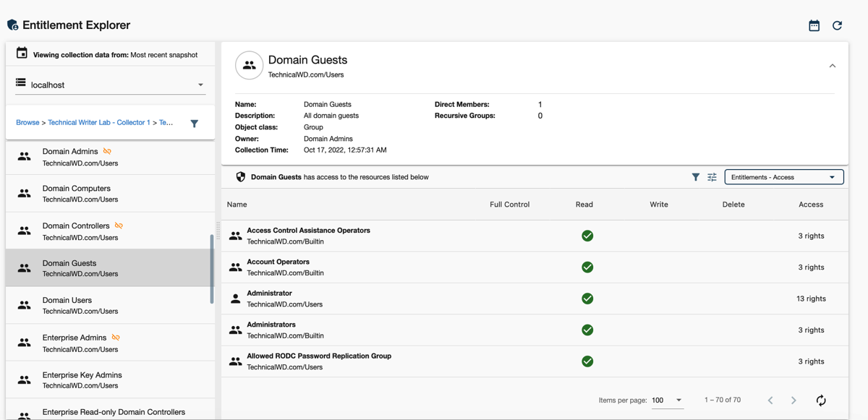
Task: Click the reload icon in the paginator
Action: click(x=821, y=400)
